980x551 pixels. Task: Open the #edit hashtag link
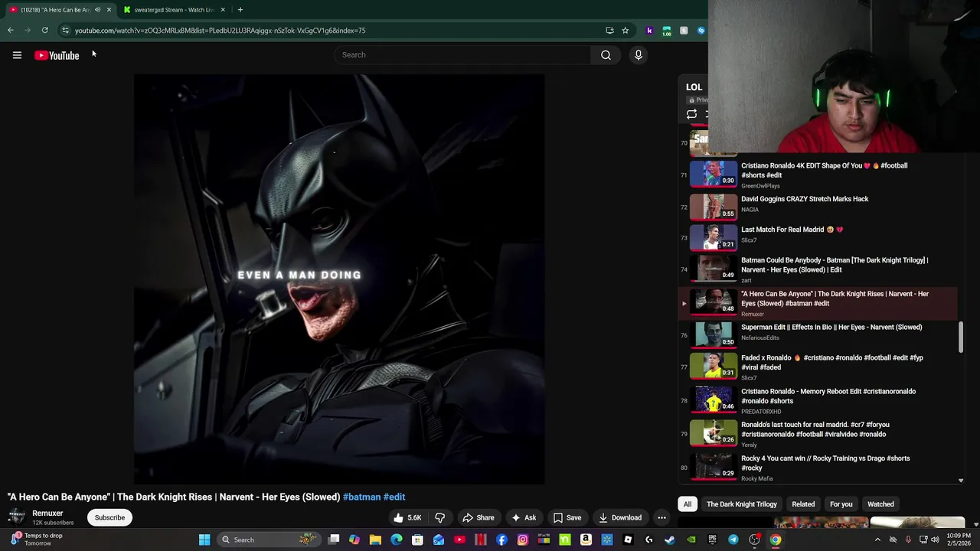pos(394,497)
